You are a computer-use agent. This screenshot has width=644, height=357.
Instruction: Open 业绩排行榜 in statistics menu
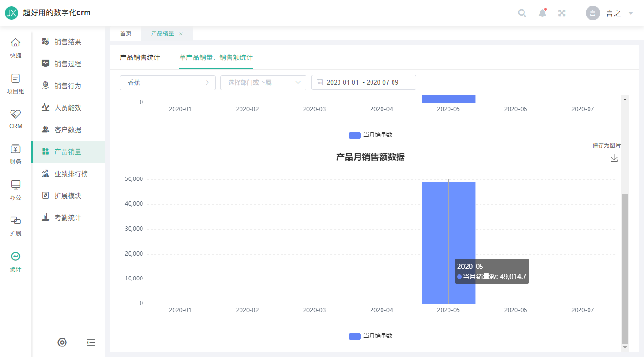[x=71, y=174]
